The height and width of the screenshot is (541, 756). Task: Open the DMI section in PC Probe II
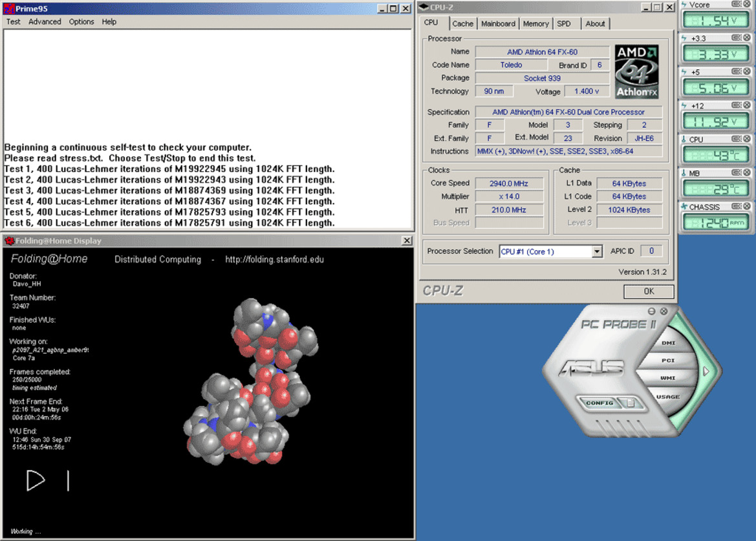(x=668, y=343)
